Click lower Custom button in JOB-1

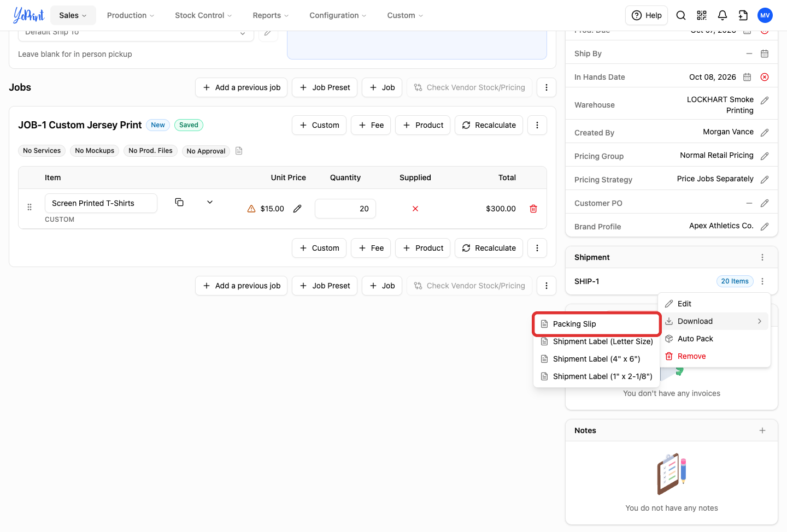pyautogui.click(x=319, y=248)
